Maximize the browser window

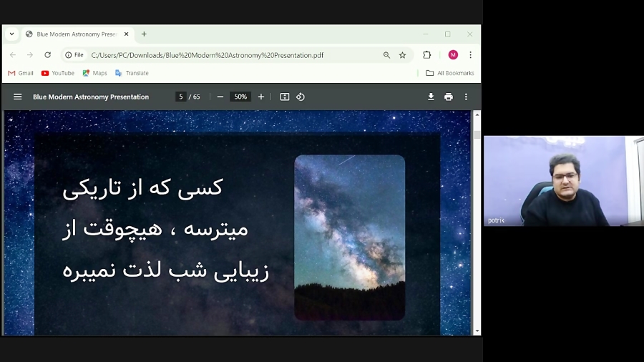click(x=448, y=34)
